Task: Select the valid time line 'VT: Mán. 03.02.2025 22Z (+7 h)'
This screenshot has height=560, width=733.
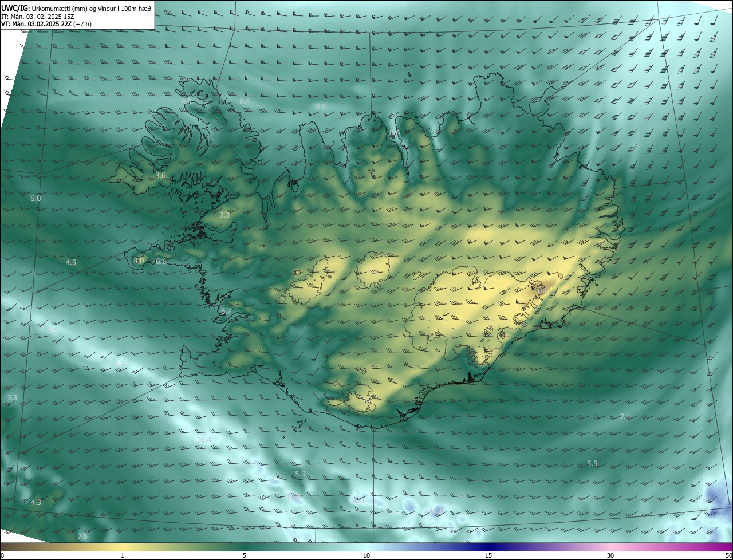Action: (x=46, y=24)
